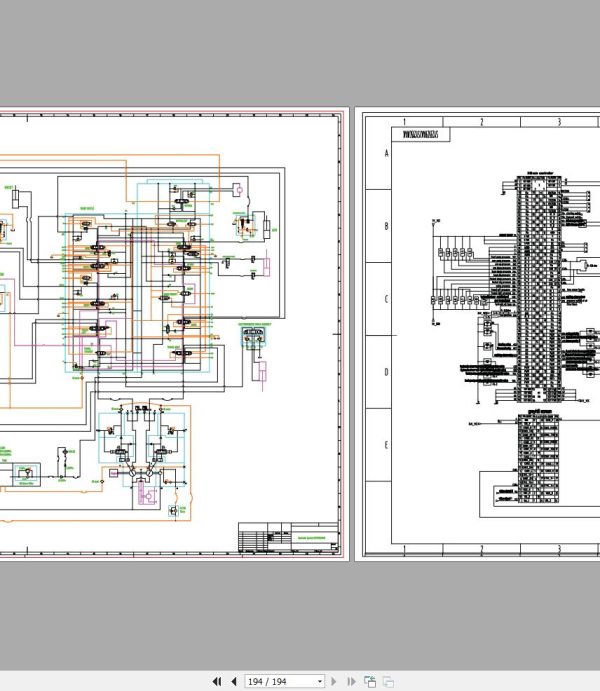
Task: Click the title block of the hydraulic diagram
Action: (x=289, y=537)
